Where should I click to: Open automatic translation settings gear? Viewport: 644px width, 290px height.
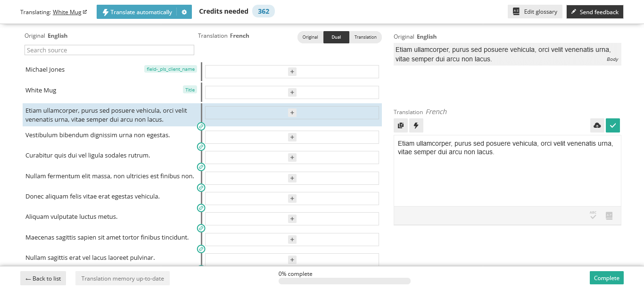(184, 12)
